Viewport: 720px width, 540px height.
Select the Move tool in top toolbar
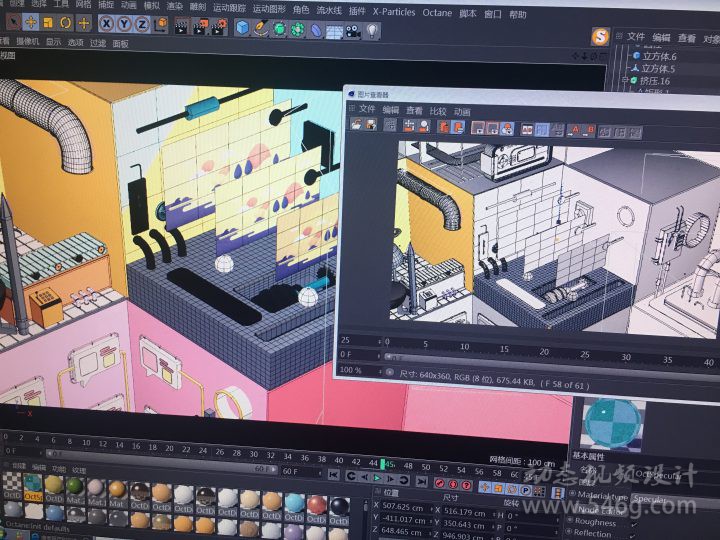30,22
